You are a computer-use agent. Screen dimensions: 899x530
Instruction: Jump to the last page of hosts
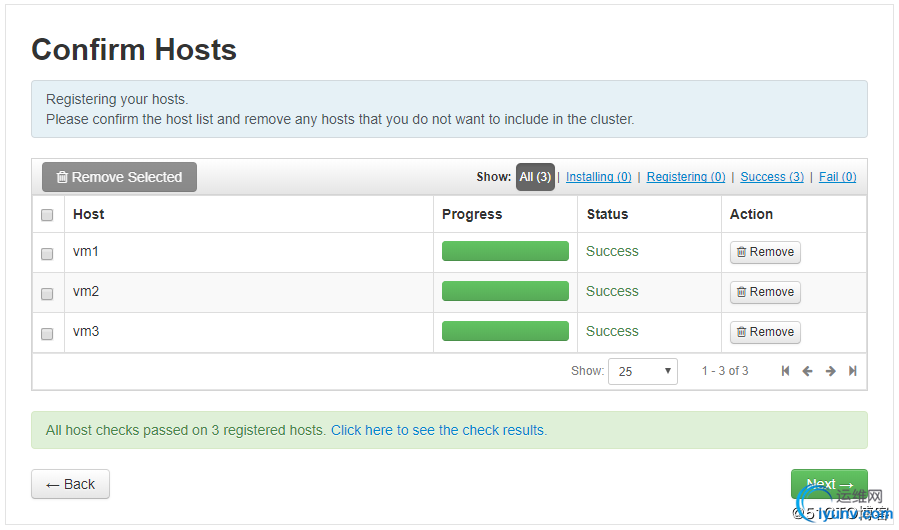pyautogui.click(x=852, y=371)
